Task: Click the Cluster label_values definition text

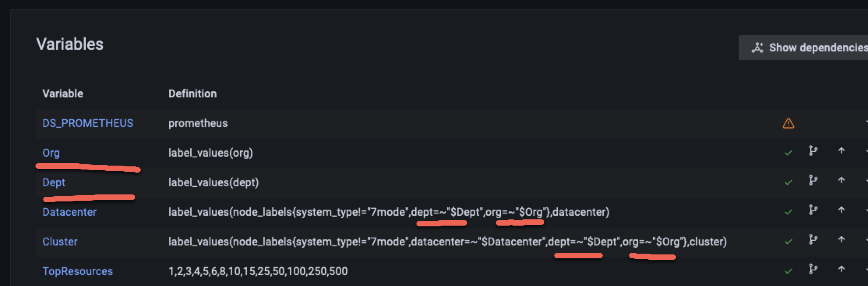Action: (447, 242)
